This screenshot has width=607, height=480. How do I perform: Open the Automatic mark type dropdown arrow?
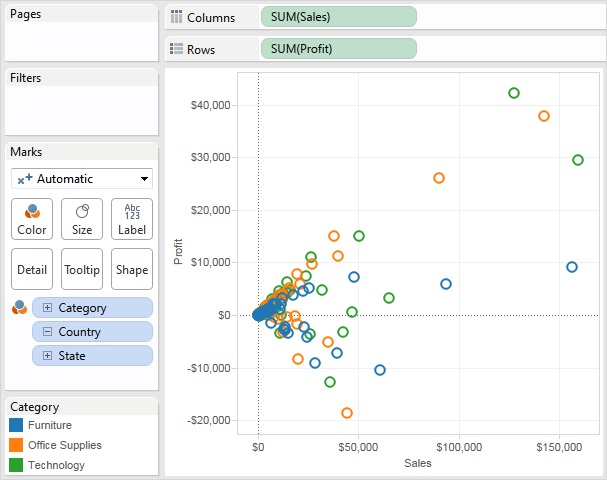pos(145,179)
